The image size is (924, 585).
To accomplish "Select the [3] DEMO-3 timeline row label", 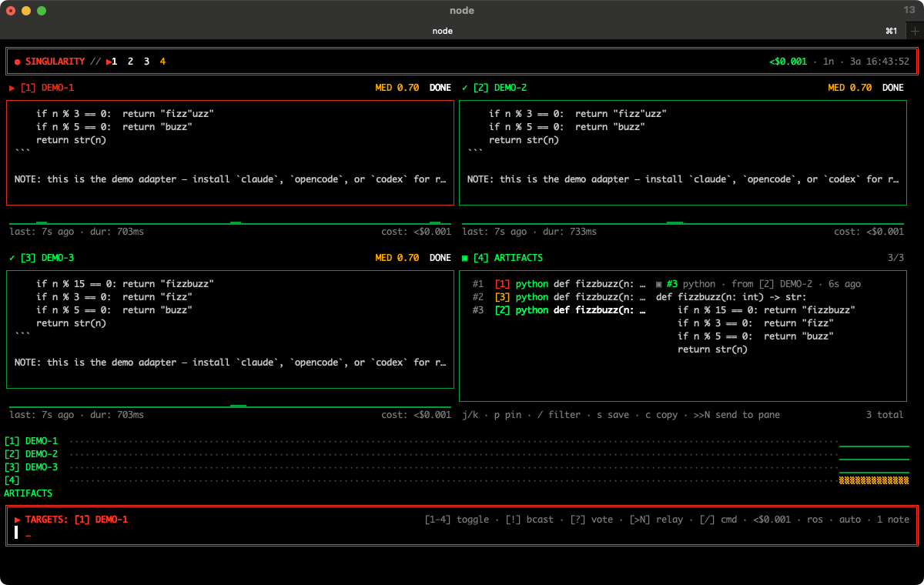I will [31, 467].
